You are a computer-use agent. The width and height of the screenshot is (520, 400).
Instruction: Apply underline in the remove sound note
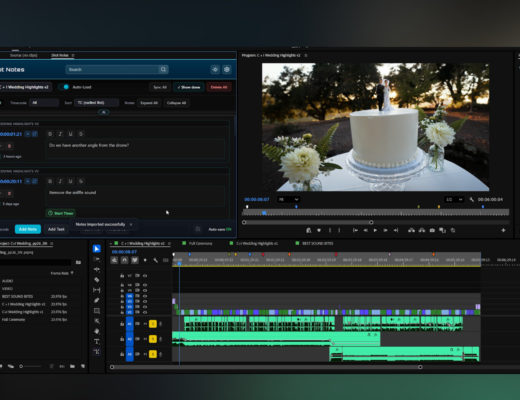pos(70,181)
